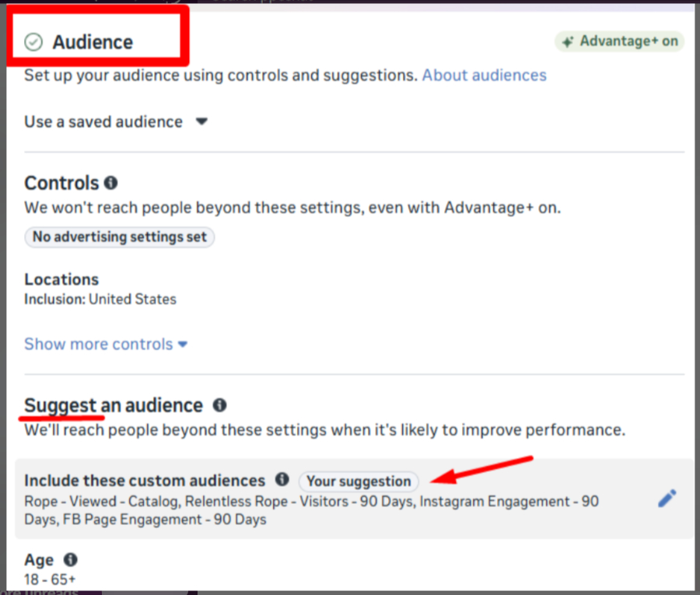Click the Advantage+ sparkle icon
The height and width of the screenshot is (595, 700).
(x=568, y=42)
